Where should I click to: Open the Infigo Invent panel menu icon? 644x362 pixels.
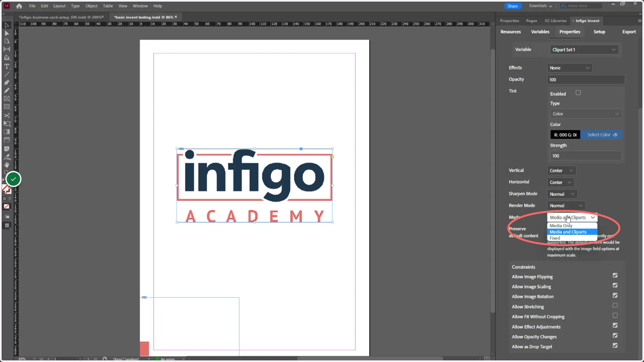(x=639, y=21)
